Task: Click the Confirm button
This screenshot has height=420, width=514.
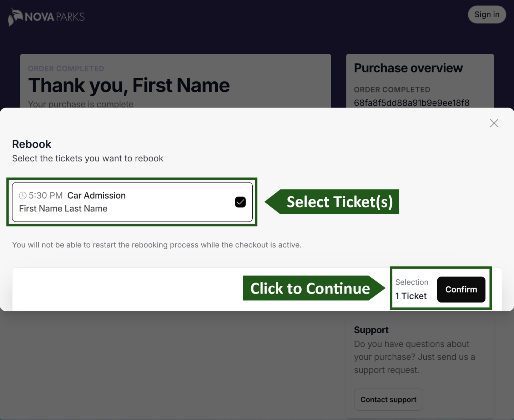Action: 461,290
